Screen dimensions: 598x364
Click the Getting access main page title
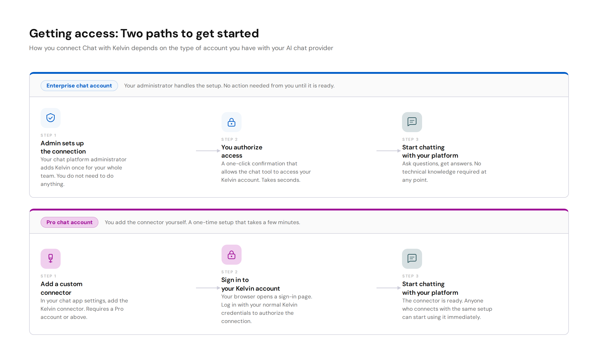144,33
